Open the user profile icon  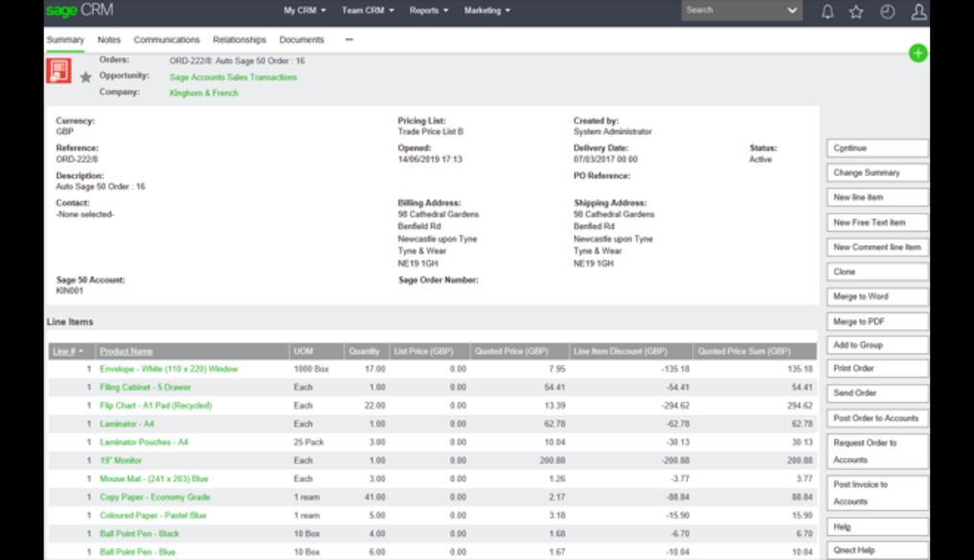click(918, 11)
